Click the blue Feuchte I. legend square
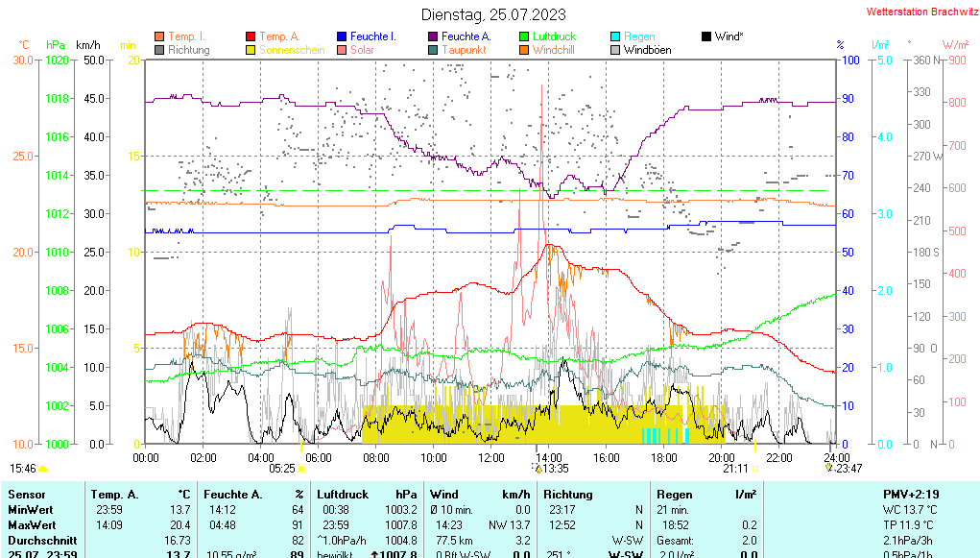The image size is (980, 558). coord(342,36)
